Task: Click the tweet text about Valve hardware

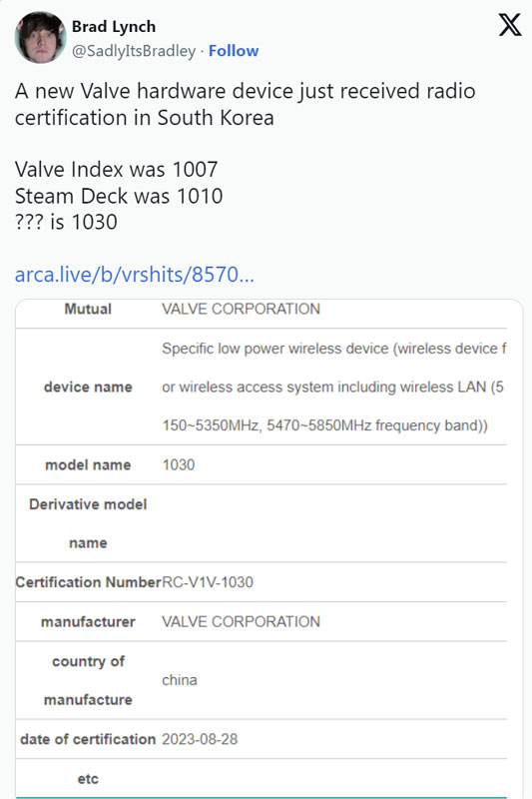Action: tap(245, 104)
